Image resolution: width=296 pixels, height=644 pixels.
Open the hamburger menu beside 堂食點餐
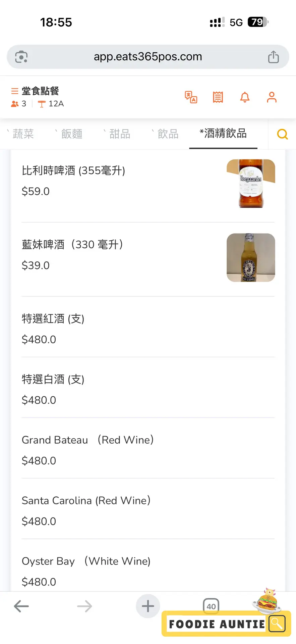point(14,91)
